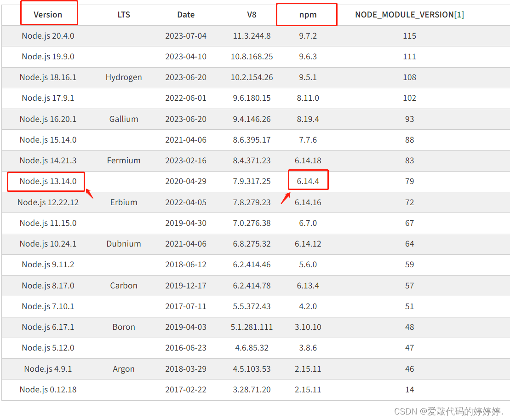Select the Node.js 7.10.1 version cell

48,306
